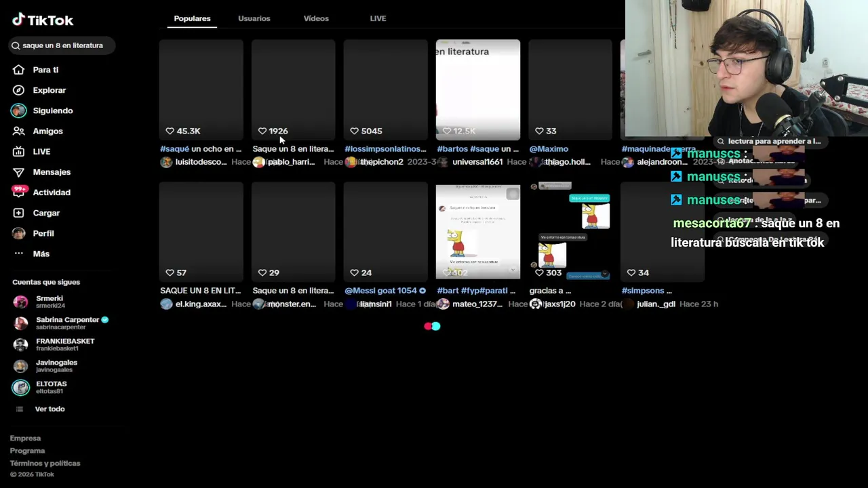
Task: Click the search magnifier icon
Action: (15, 45)
